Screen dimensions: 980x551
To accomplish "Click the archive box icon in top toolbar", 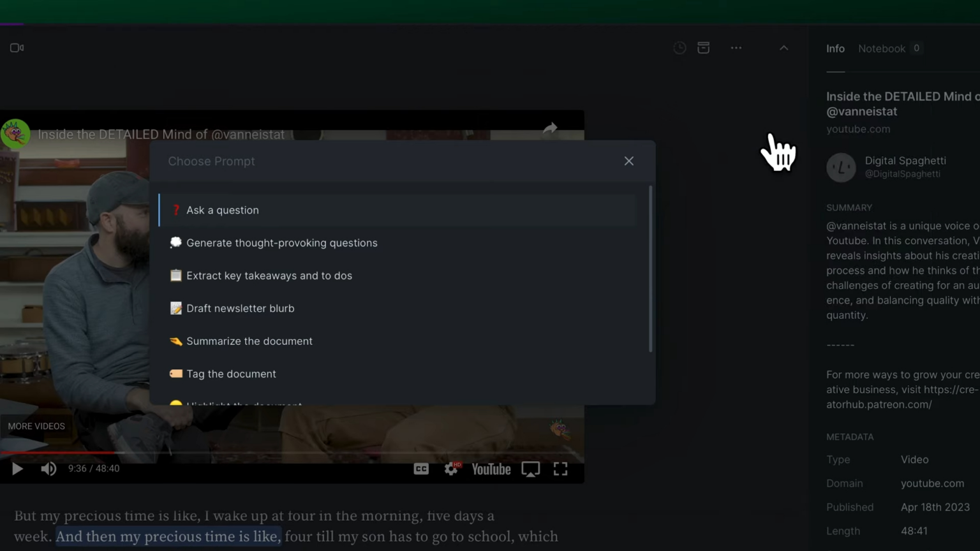I will 703,48.
